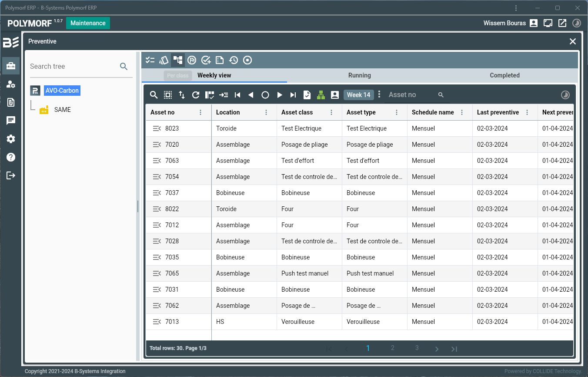Open the attachments icon in left sidebar

tap(11, 102)
